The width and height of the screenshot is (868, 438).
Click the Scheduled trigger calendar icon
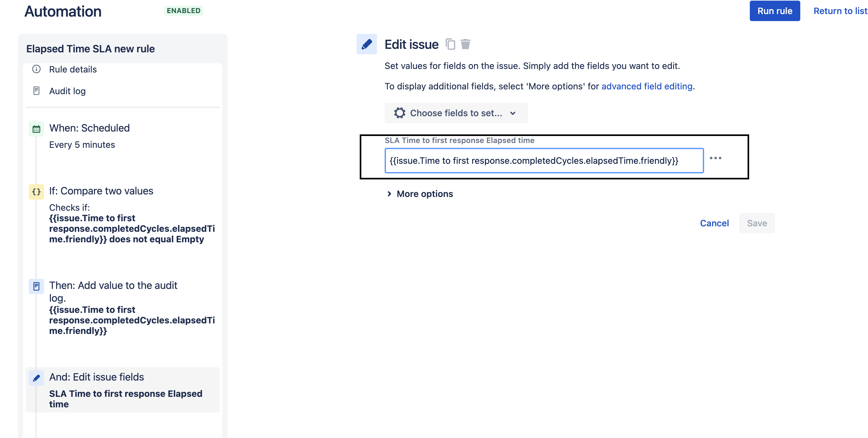(x=36, y=129)
